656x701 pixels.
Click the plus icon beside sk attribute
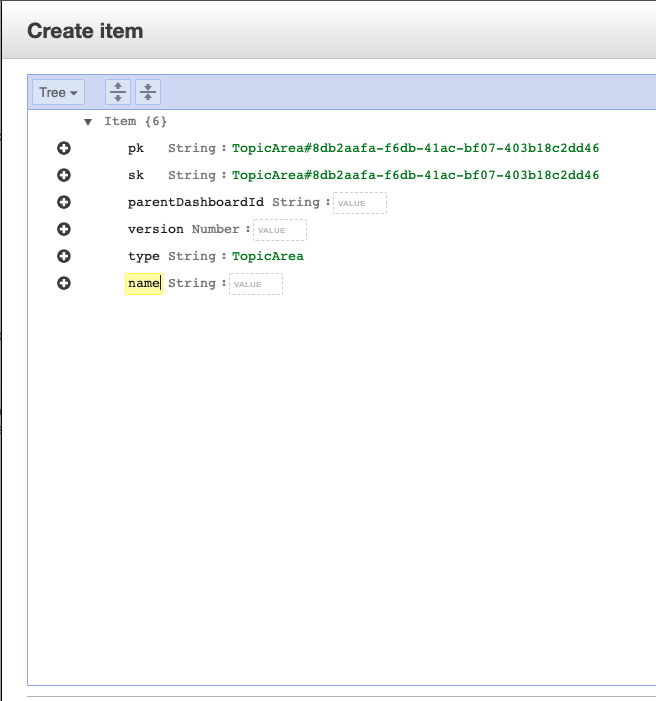[64, 175]
